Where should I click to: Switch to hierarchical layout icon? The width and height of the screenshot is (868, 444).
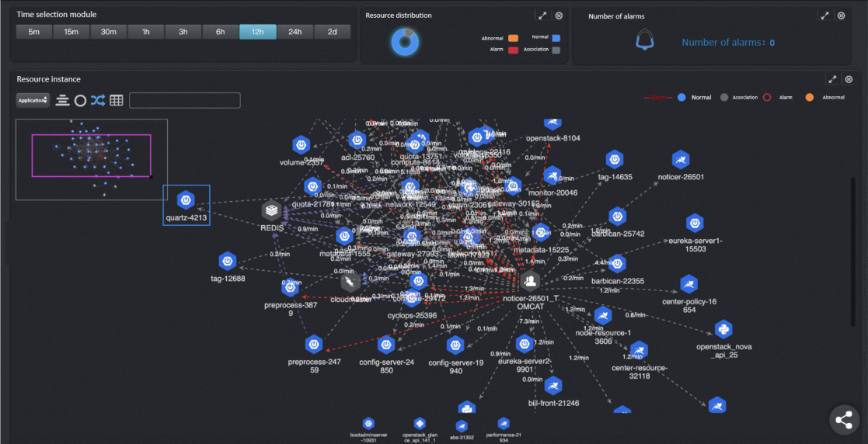click(x=62, y=101)
